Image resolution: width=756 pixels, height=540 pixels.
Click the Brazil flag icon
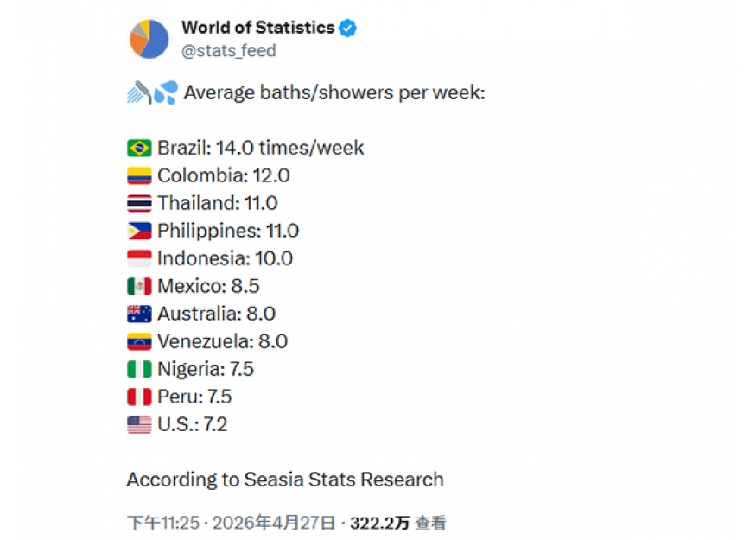(x=139, y=148)
